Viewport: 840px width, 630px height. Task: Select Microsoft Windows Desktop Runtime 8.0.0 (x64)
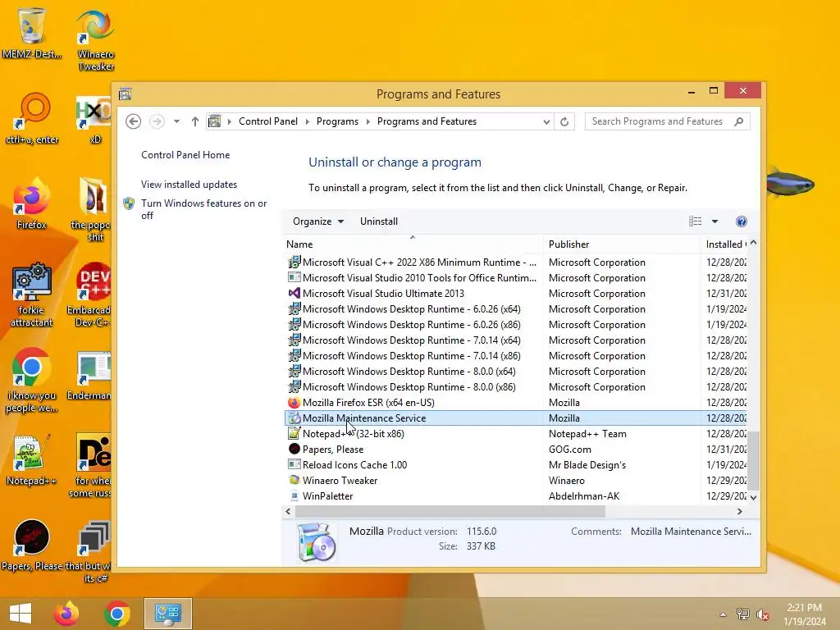tap(516, 372)
